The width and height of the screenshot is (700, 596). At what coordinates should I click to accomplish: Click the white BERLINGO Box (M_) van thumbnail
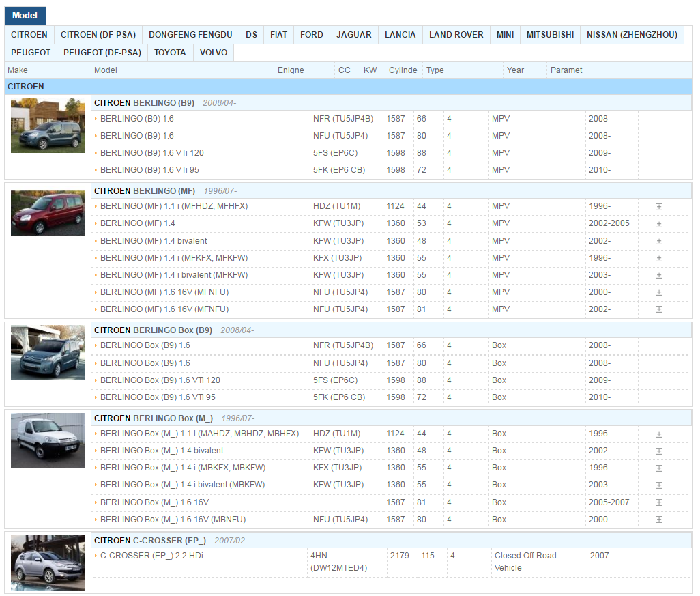(x=48, y=440)
